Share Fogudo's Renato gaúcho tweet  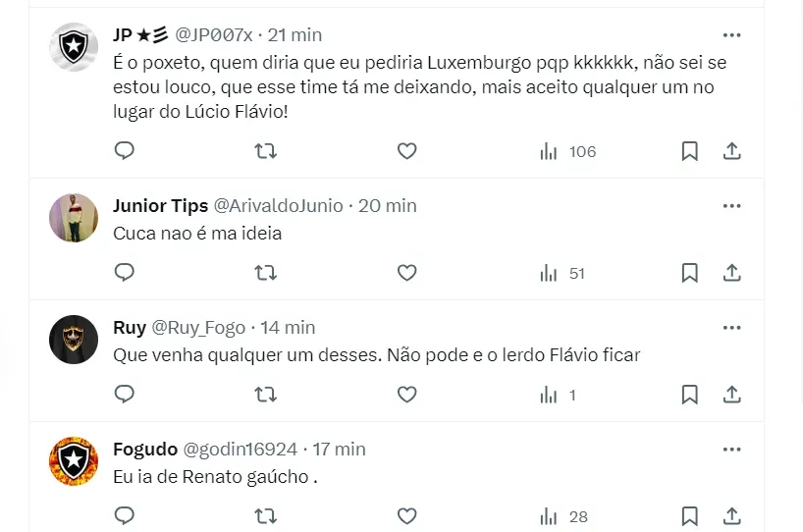coord(731,516)
